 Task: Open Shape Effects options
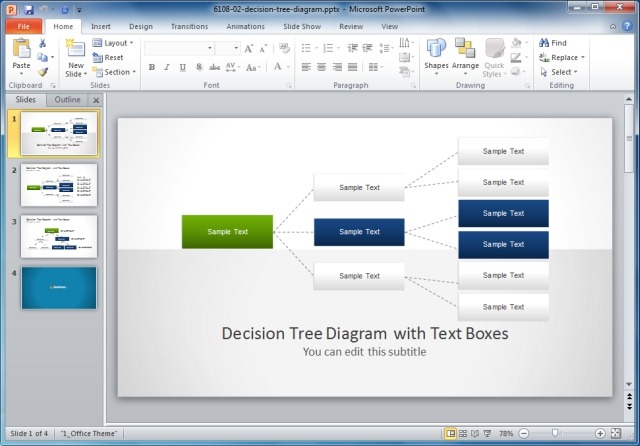point(518,71)
